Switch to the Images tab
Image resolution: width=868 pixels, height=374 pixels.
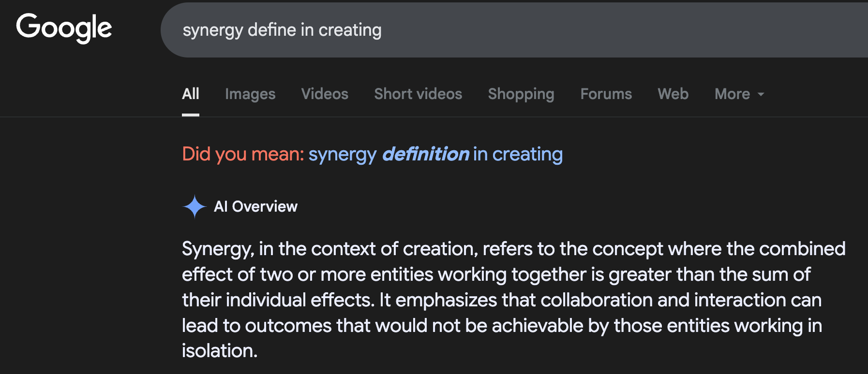pyautogui.click(x=250, y=94)
